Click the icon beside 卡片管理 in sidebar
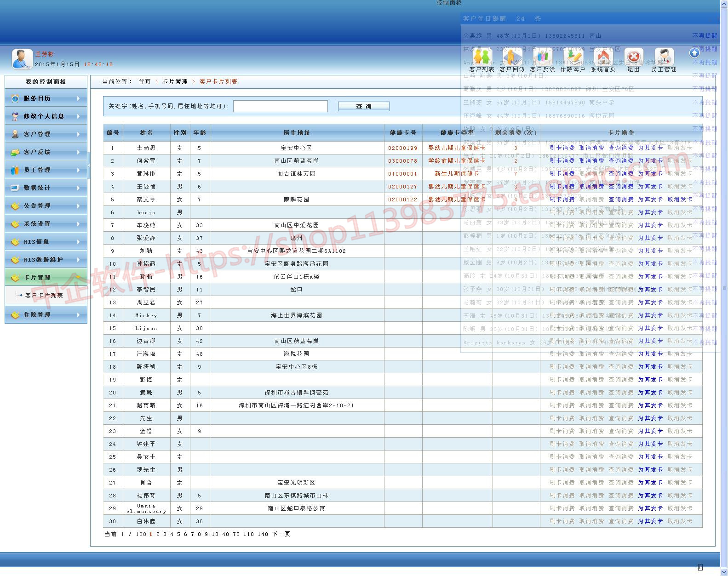 tap(15, 278)
